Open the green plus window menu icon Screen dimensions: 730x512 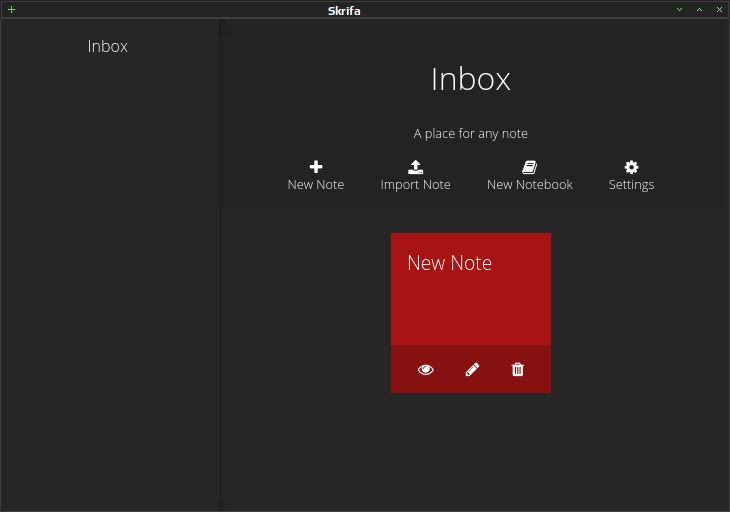[12, 9]
